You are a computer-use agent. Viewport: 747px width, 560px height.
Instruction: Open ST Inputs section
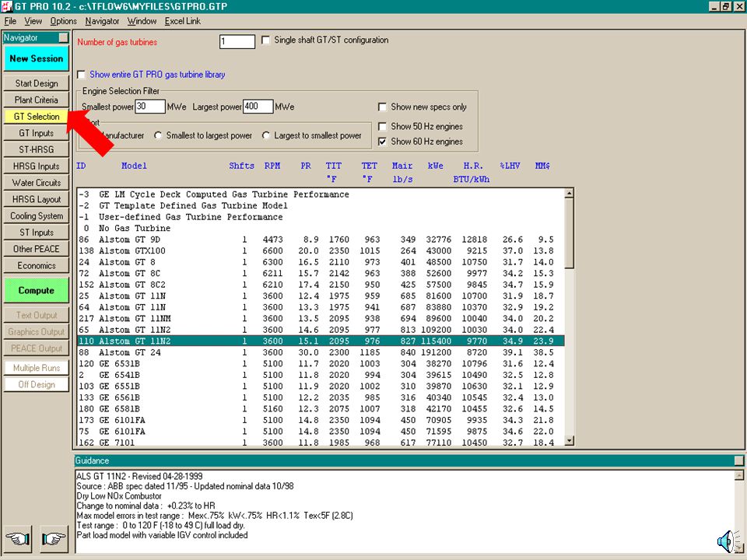[37, 233]
